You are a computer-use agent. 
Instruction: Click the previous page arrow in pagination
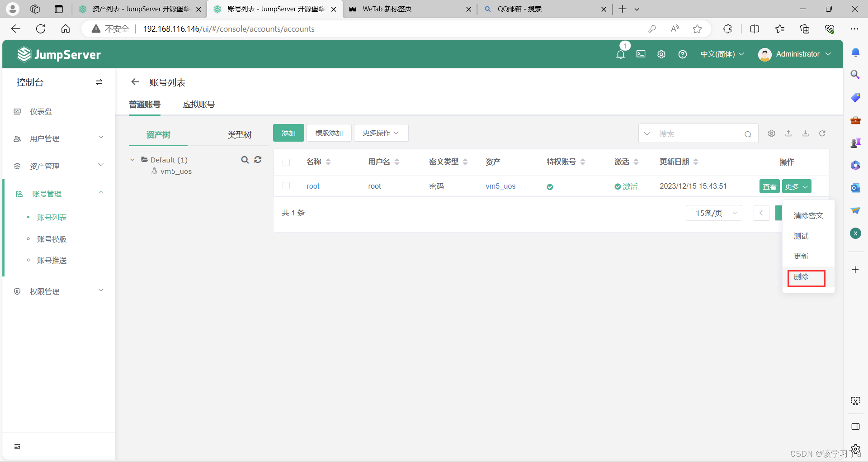761,213
